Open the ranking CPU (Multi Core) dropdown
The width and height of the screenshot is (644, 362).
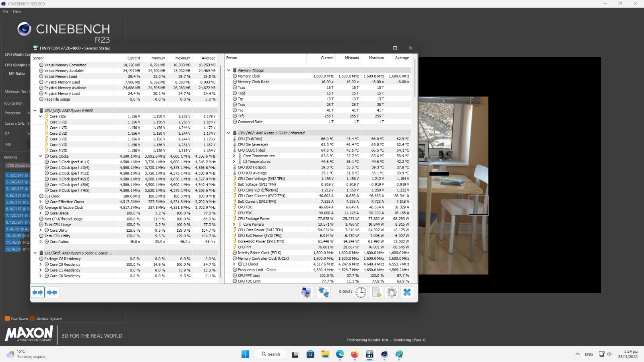point(18,165)
